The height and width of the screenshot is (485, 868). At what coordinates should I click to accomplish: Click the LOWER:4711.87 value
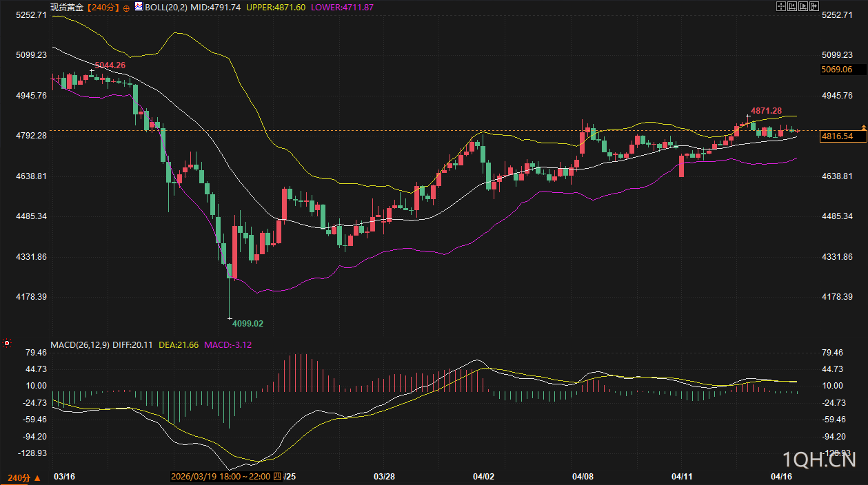click(x=343, y=7)
